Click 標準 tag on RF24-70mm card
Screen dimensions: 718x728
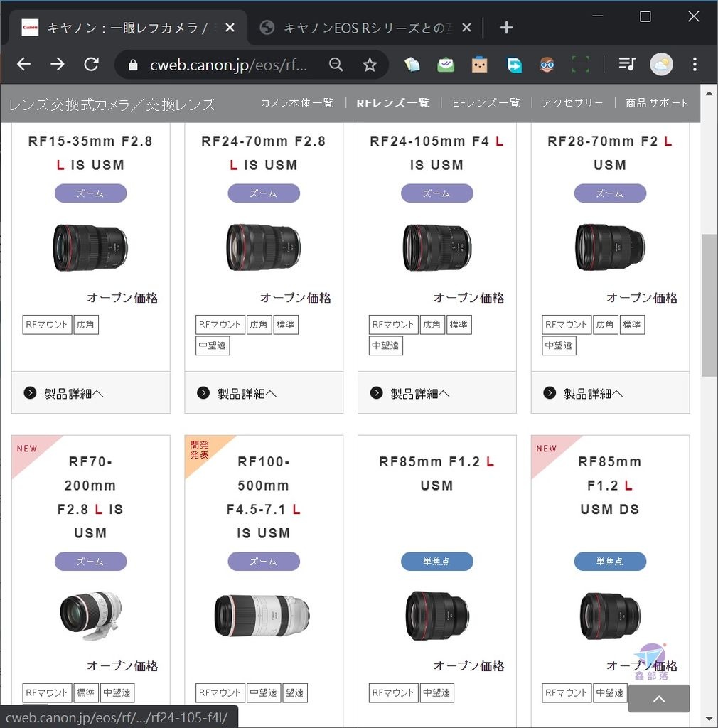point(286,324)
